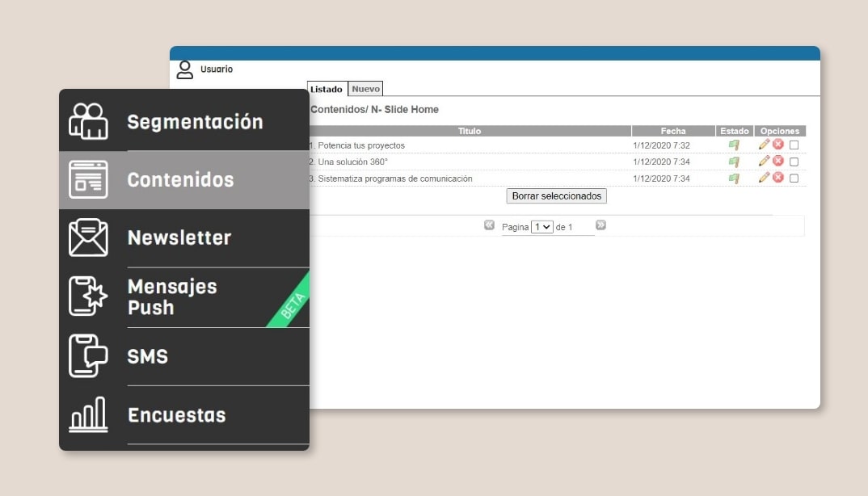Toggle status flag for Sistematiza programas de comunicación
Viewport: 868px width, 496px height.
[734, 179]
